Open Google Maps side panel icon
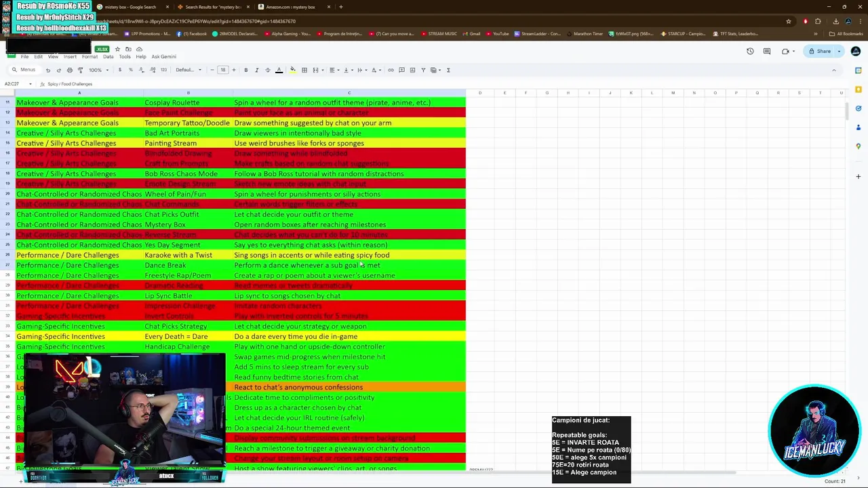This screenshot has height=488, width=868. coord(858,146)
